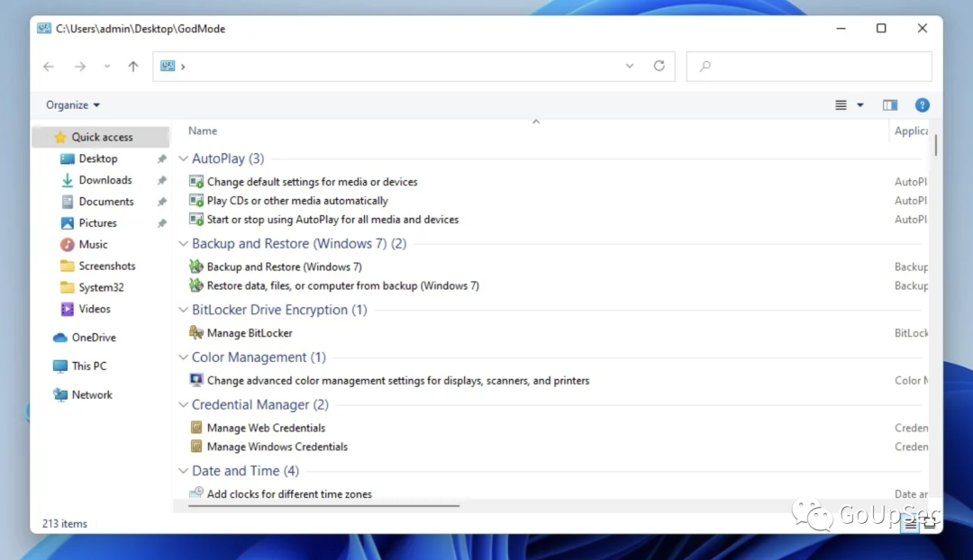Open recent locations dropdown arrow
The height and width of the screenshot is (560, 973).
[x=107, y=67]
